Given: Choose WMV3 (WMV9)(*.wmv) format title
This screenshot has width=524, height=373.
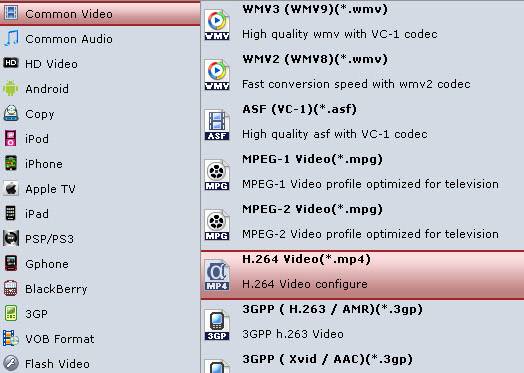Looking at the screenshot, I should point(315,9).
